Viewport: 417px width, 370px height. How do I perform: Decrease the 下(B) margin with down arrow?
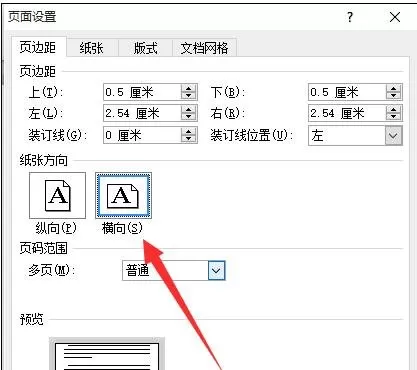click(394, 96)
